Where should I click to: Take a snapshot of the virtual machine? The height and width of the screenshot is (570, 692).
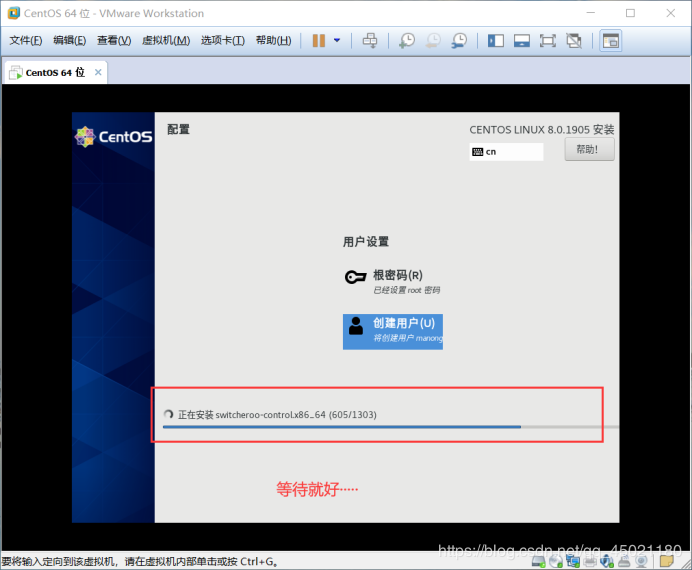pos(407,41)
